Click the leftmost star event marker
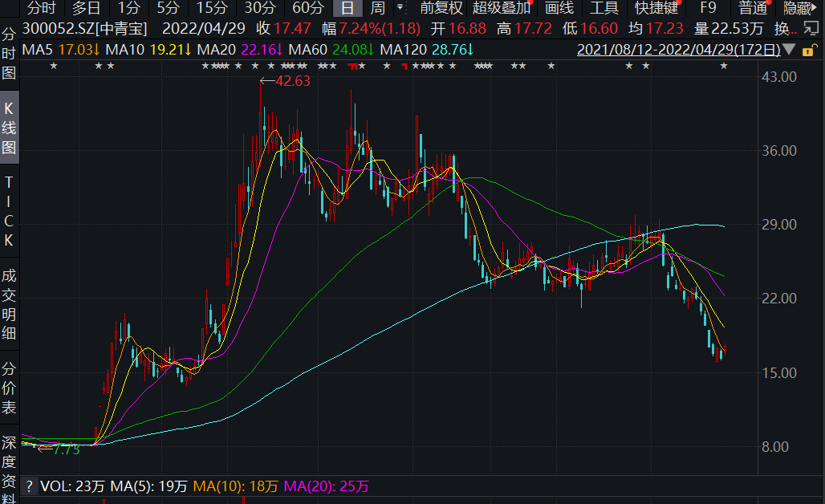 point(53,66)
